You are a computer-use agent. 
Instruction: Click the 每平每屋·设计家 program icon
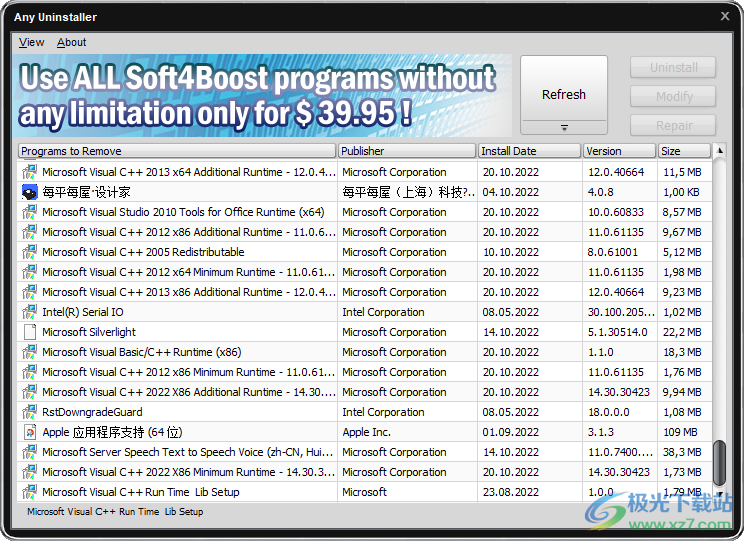(29, 192)
